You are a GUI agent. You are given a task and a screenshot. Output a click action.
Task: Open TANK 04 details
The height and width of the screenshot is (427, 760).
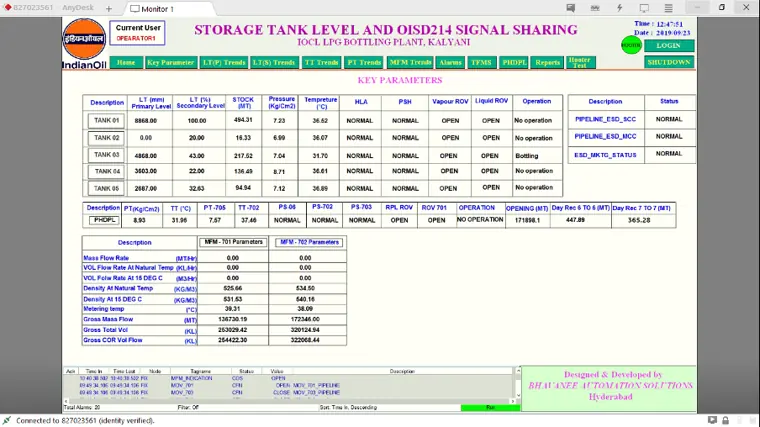point(106,172)
